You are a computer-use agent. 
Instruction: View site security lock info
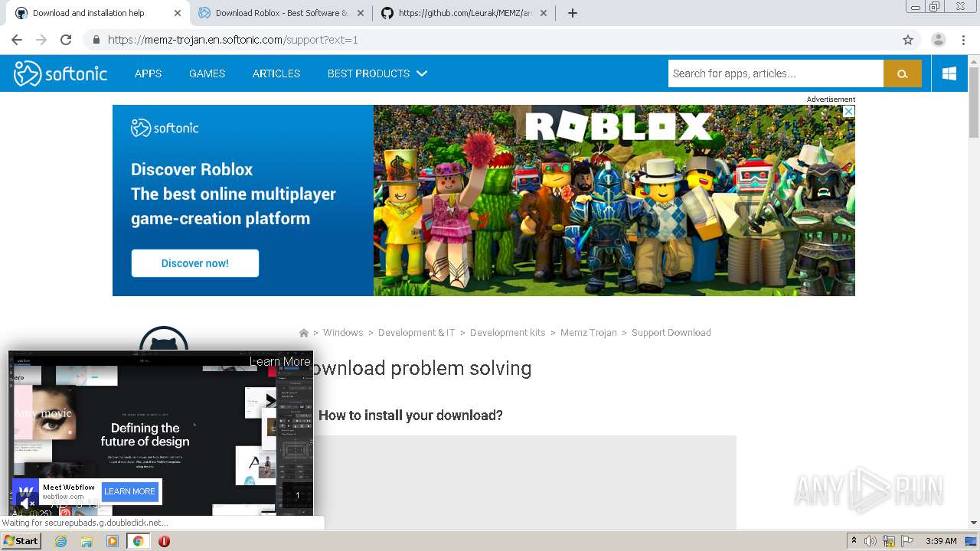96,40
